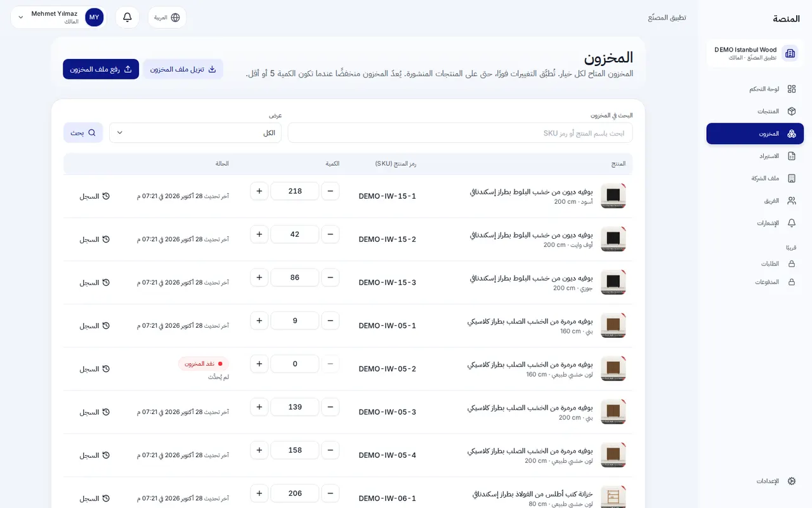Screen dimensions: 812x508
Task: Open the notifications bell in top bar
Action: pyautogui.click(x=128, y=17)
